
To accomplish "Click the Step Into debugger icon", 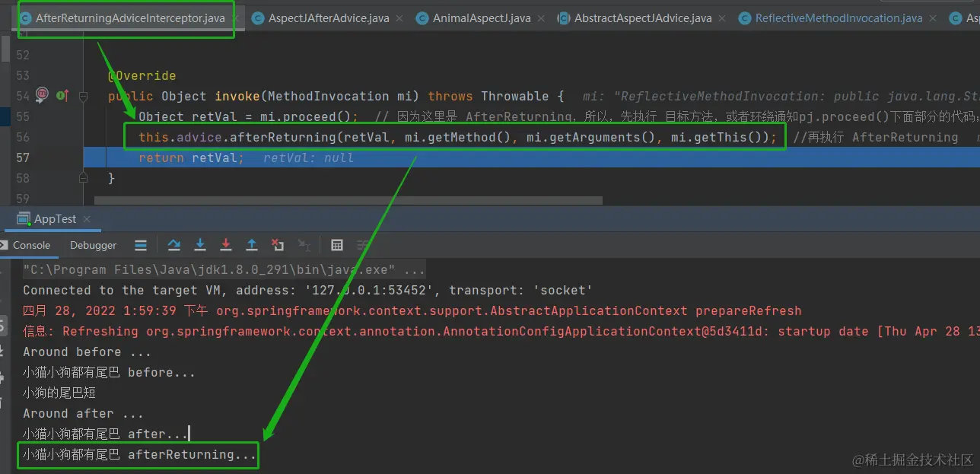I will click(200, 245).
